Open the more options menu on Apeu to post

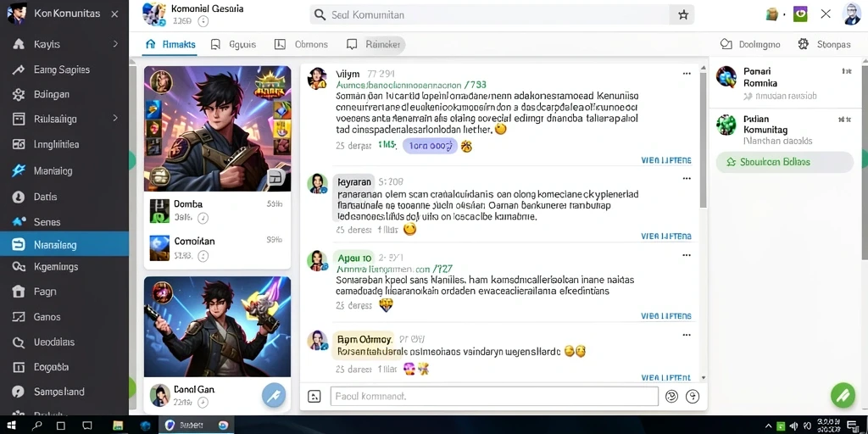click(687, 255)
